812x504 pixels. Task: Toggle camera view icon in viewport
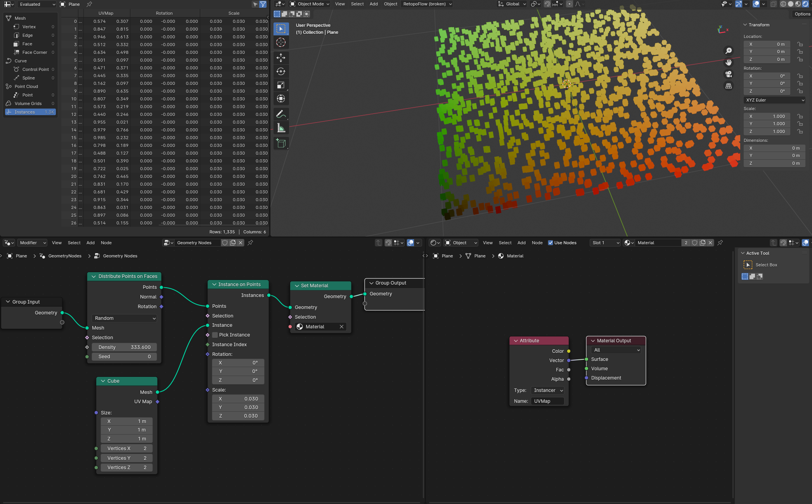coord(729,74)
